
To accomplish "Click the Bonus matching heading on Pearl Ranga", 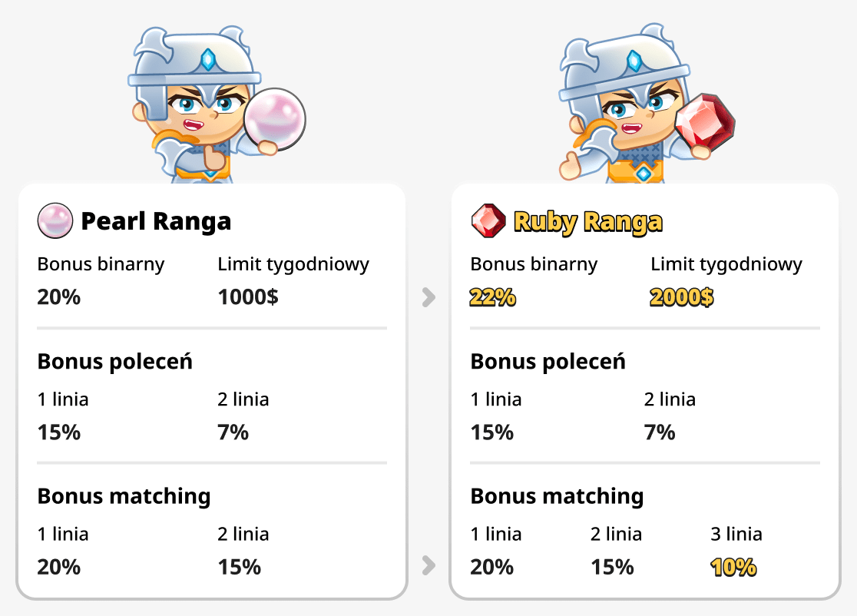I will pos(124,496).
